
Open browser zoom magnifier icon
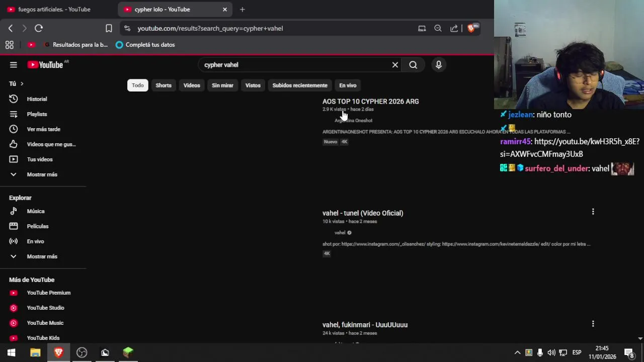(438, 29)
